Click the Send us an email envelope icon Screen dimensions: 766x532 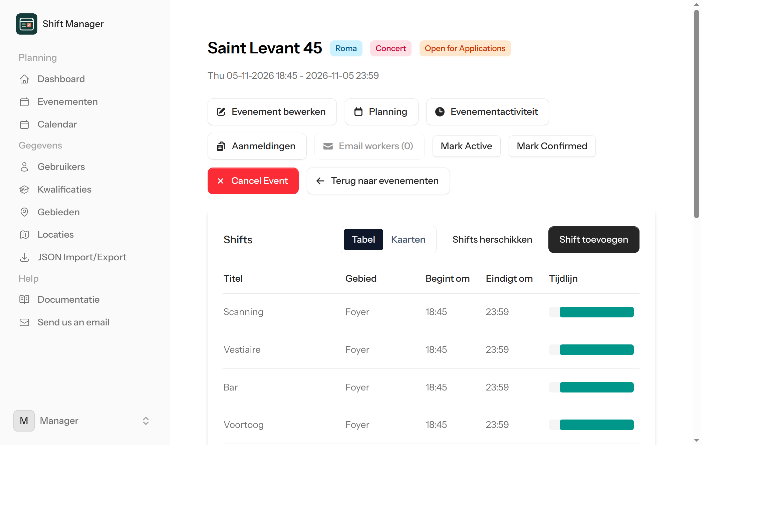click(x=24, y=322)
